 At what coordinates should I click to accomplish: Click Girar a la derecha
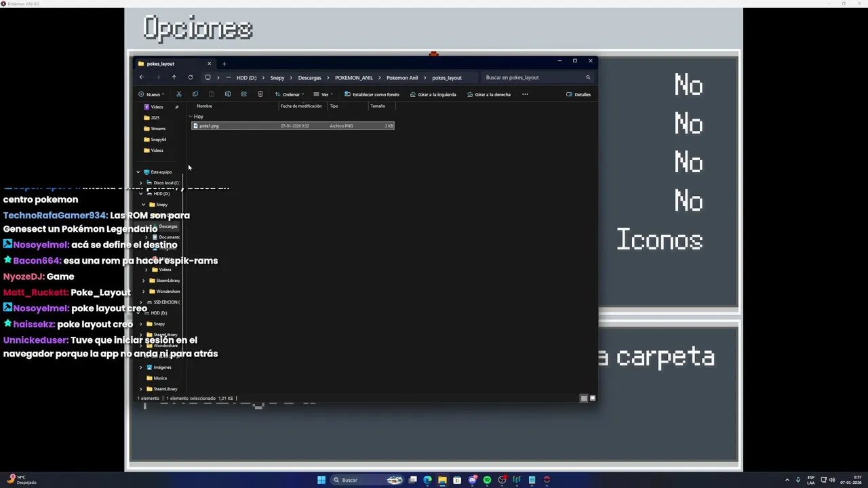coord(488,94)
